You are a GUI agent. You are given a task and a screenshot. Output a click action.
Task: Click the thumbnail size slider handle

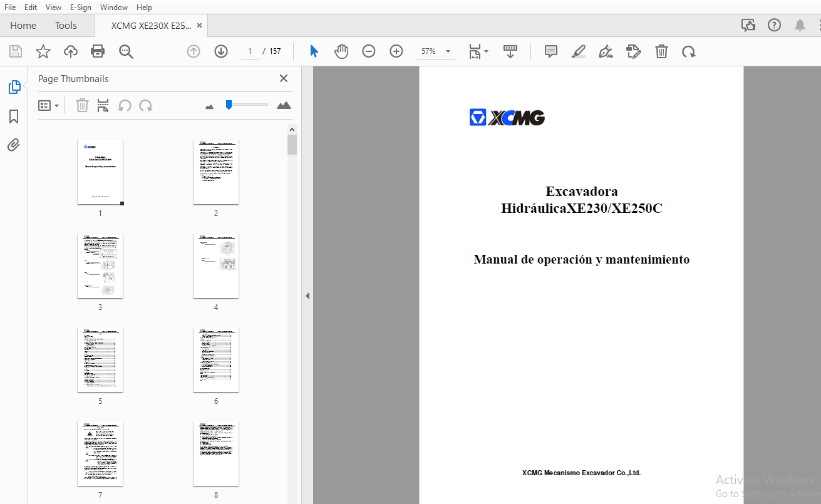[229, 105]
